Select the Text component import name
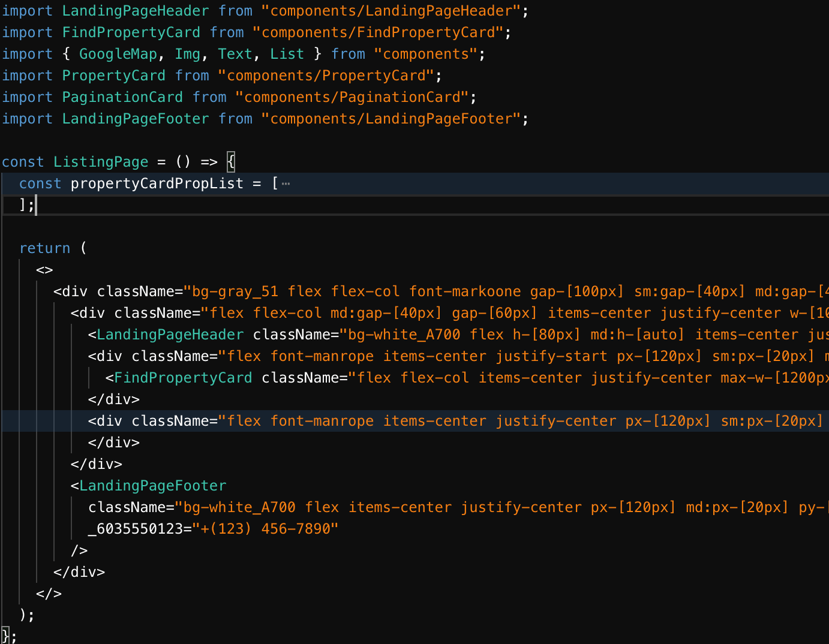This screenshot has width=829, height=644. (x=235, y=53)
